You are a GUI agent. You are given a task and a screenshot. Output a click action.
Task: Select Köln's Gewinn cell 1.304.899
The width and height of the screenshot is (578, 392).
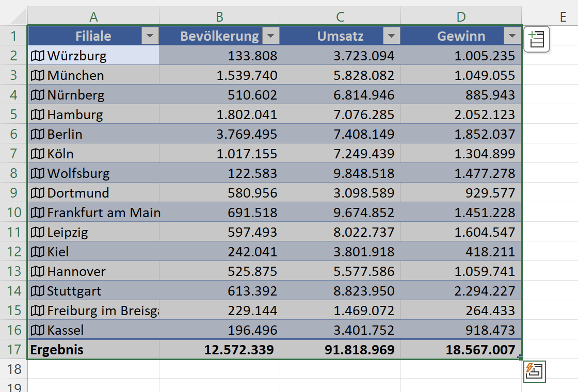[461, 154]
